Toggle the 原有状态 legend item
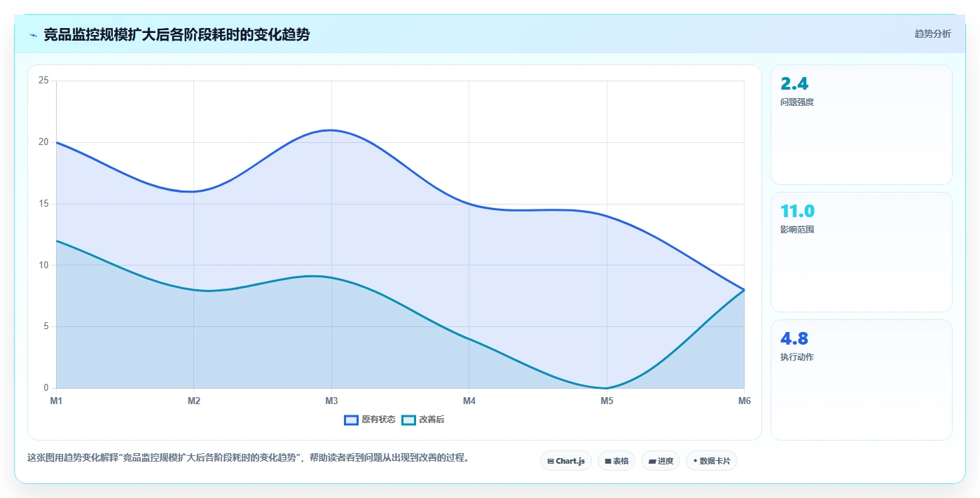Image resolution: width=980 pixels, height=498 pixels. (x=370, y=420)
